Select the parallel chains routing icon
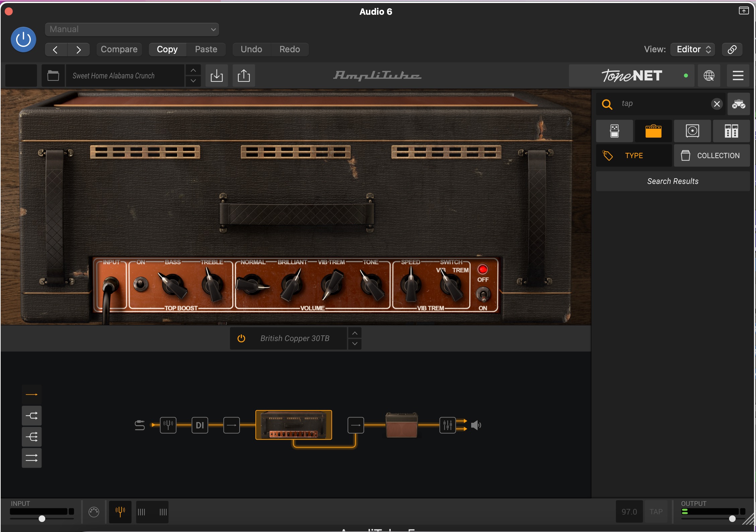The height and width of the screenshot is (532, 756). (x=32, y=458)
